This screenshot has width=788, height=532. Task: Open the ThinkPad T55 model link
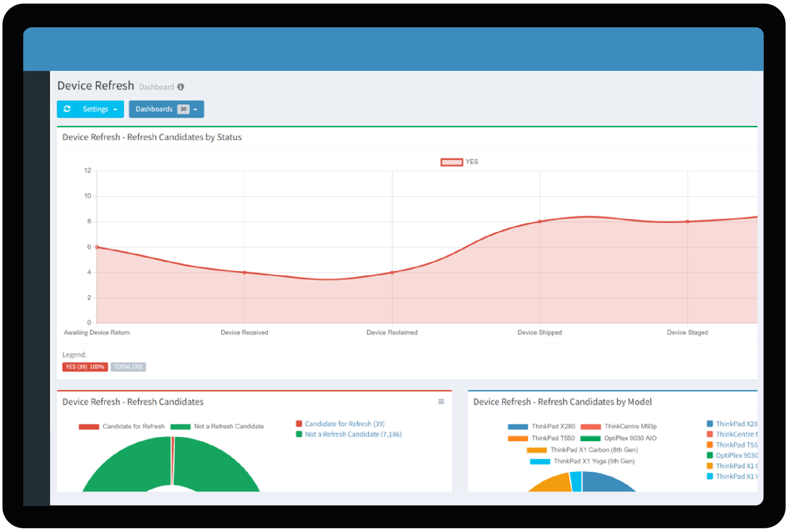pyautogui.click(x=736, y=445)
